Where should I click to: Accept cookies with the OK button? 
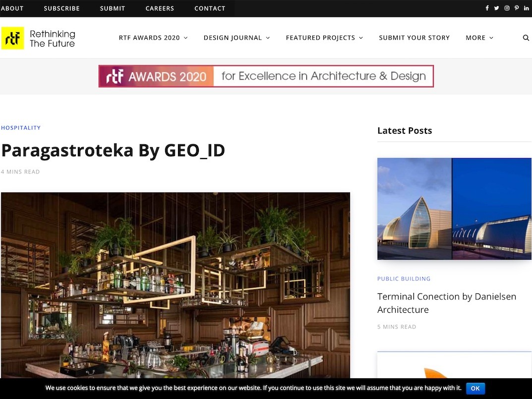tap(475, 388)
